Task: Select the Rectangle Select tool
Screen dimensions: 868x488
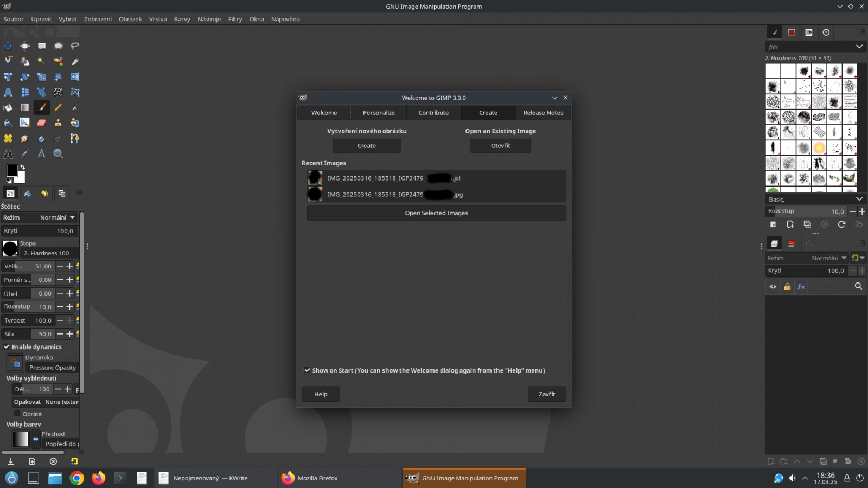Action: (42, 46)
